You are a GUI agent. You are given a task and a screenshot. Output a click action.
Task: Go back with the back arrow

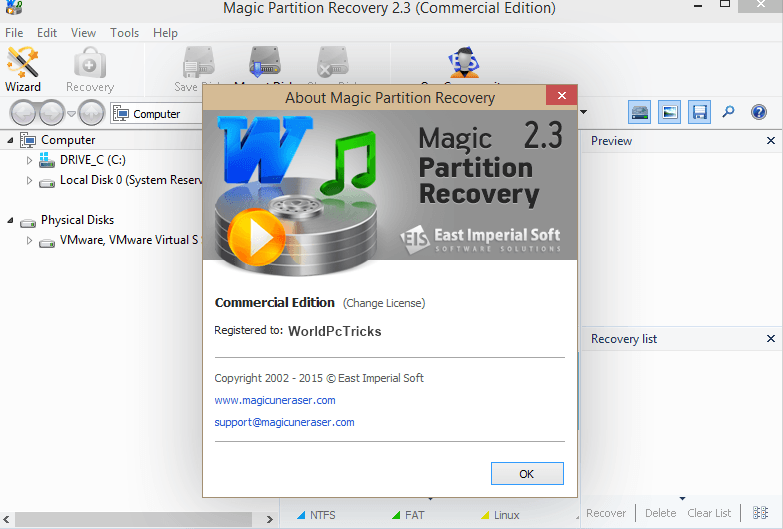click(23, 113)
